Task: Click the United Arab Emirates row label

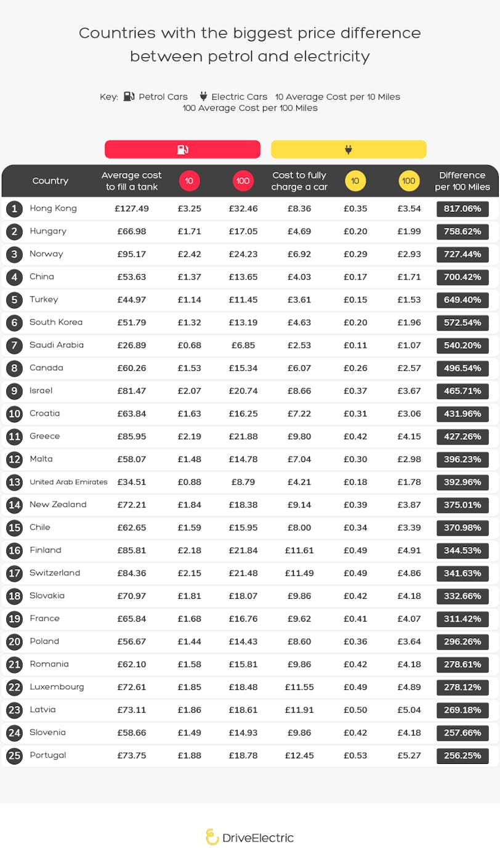Action: tap(68, 482)
